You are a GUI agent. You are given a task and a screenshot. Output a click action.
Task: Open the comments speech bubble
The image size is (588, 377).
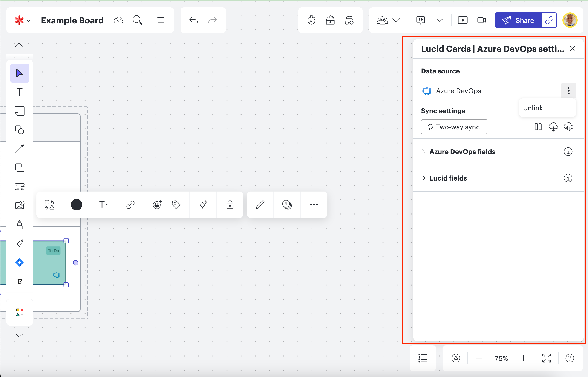point(421,20)
